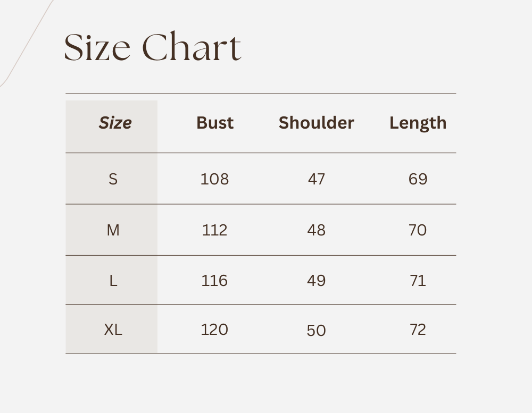This screenshot has height=413, width=532.
Task: Select shoulder value 49
Action: pos(316,280)
